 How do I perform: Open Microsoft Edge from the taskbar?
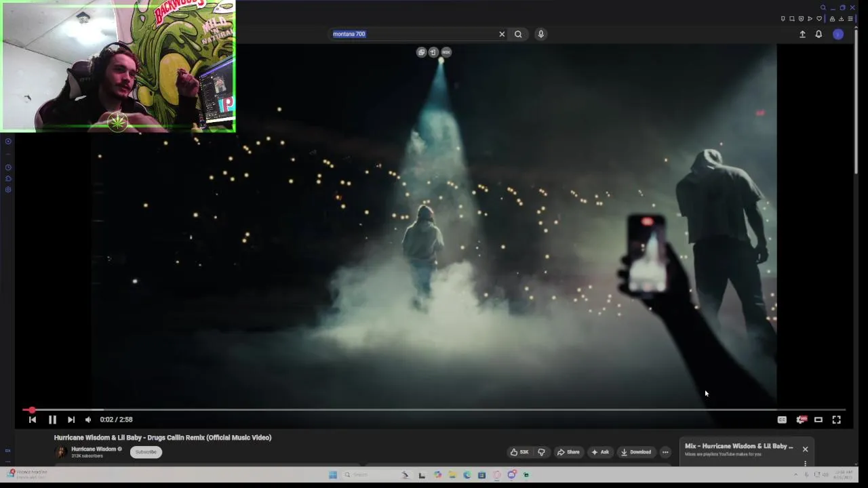pyautogui.click(x=467, y=475)
